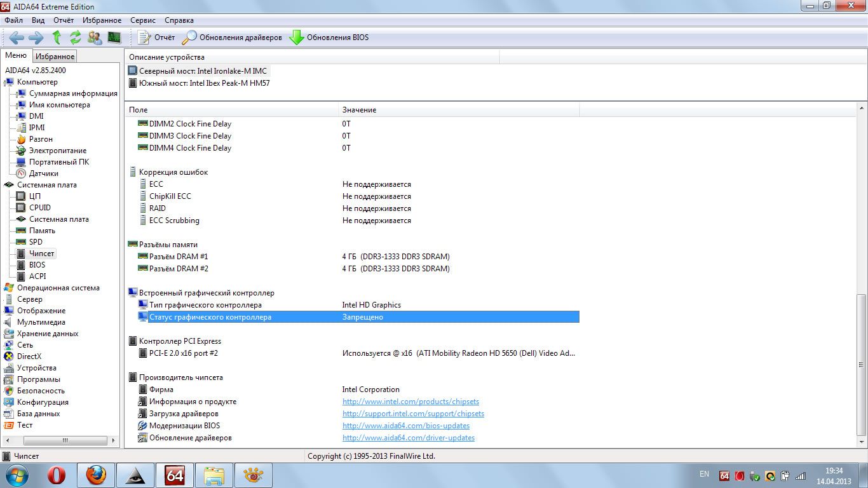Click the green Up-level arrow icon
The width and height of the screenshot is (868, 488).
[57, 37]
